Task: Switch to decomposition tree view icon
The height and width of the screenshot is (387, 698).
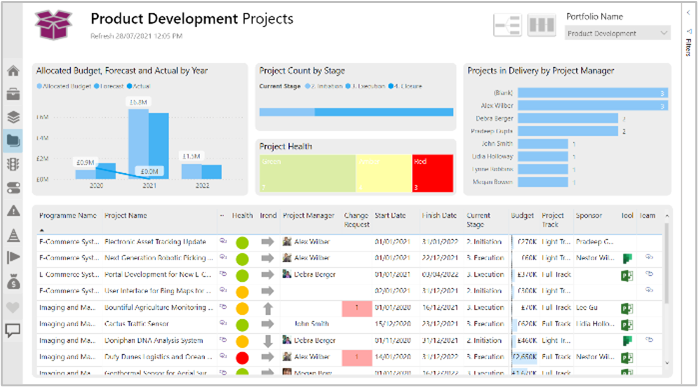Action: pyautogui.click(x=507, y=25)
